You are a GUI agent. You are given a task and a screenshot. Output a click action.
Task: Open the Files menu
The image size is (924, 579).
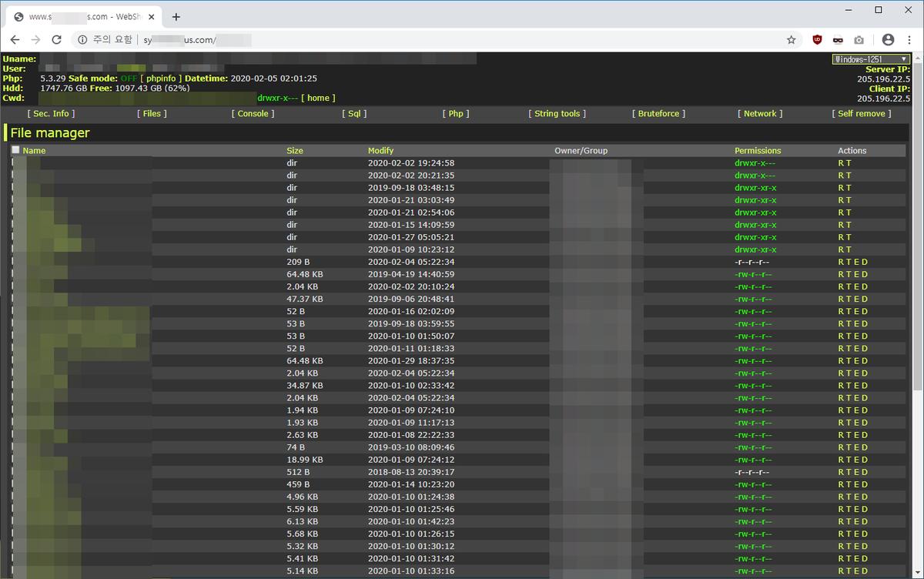(152, 113)
